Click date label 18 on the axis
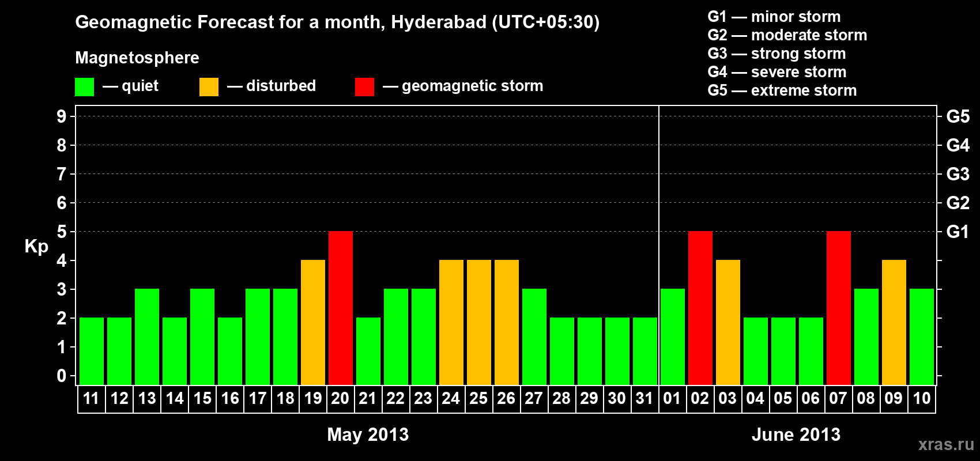Viewport: 980px width, 461px height. coord(285,399)
